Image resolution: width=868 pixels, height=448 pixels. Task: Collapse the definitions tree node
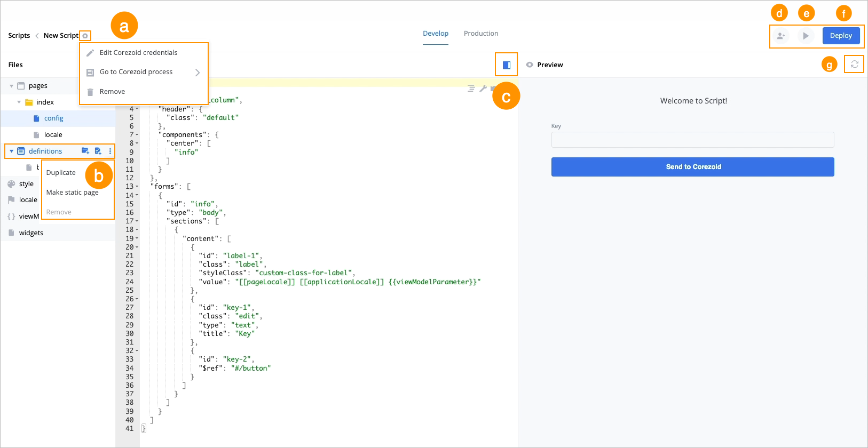[x=11, y=151]
